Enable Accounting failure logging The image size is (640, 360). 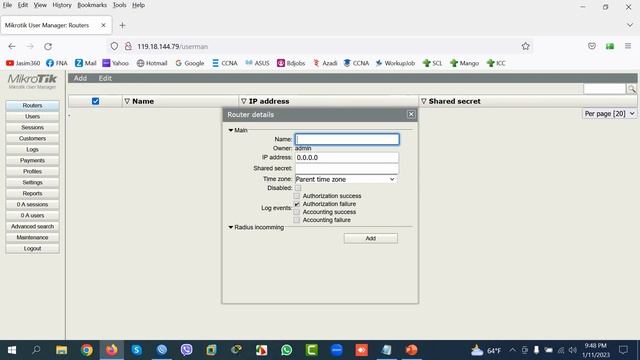pos(297,220)
